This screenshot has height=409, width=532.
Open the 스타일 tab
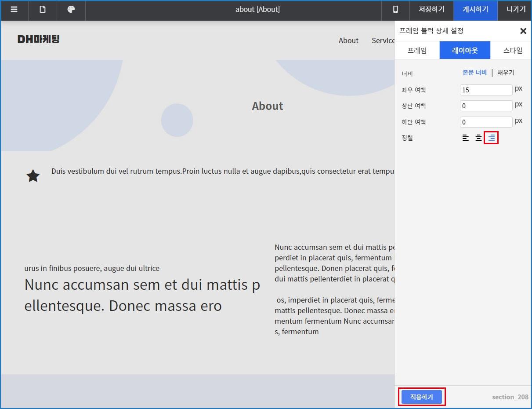(x=513, y=51)
